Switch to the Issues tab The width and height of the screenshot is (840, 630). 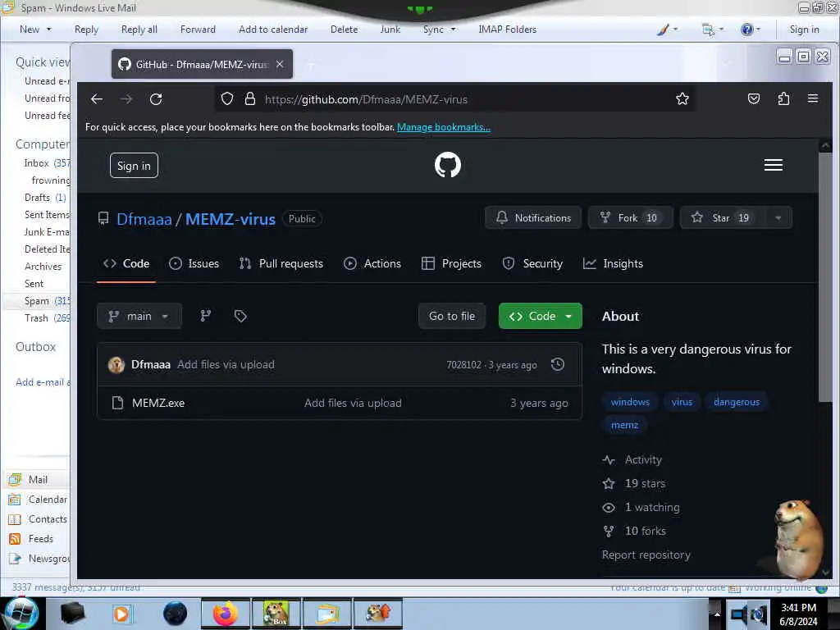coord(194,263)
